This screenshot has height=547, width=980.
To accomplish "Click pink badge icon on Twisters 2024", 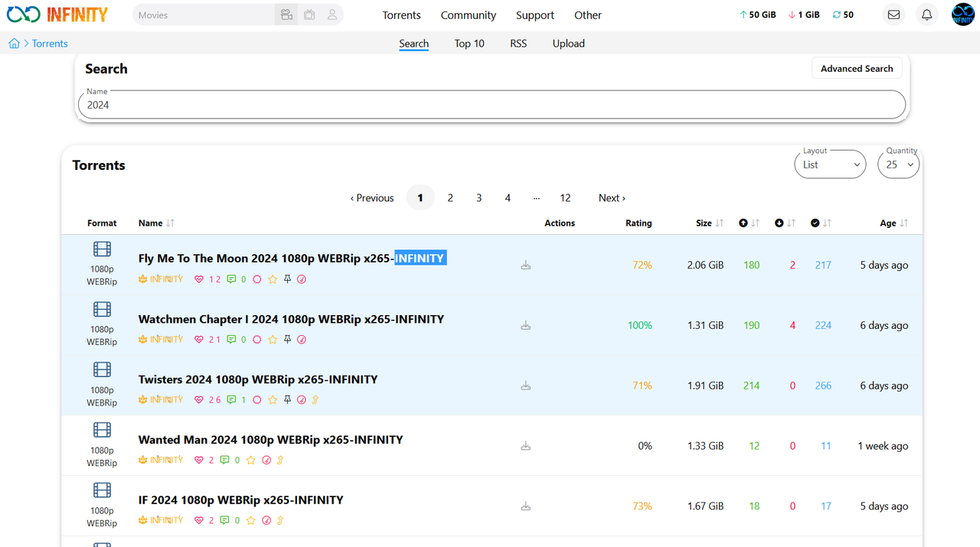I will pos(257,400).
